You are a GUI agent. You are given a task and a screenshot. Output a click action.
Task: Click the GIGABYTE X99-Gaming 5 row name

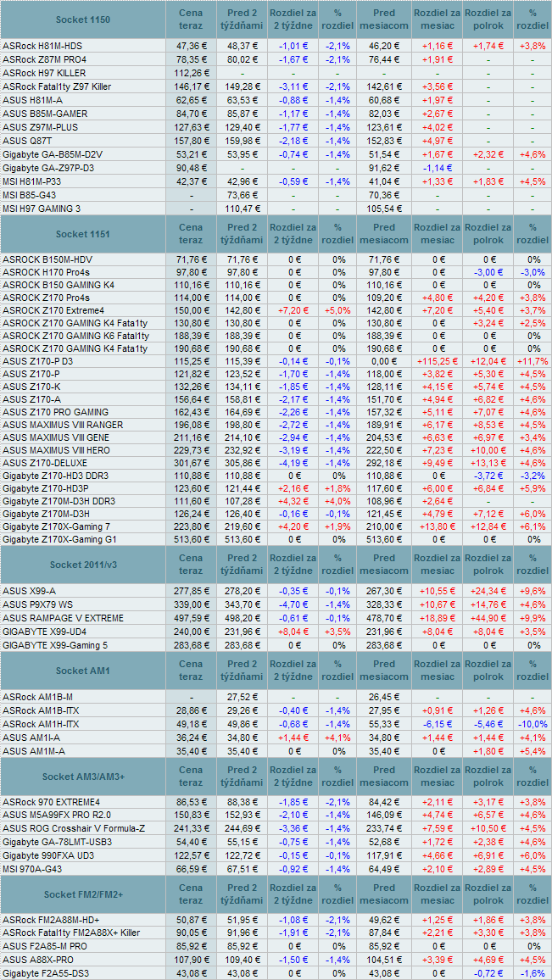(x=56, y=644)
